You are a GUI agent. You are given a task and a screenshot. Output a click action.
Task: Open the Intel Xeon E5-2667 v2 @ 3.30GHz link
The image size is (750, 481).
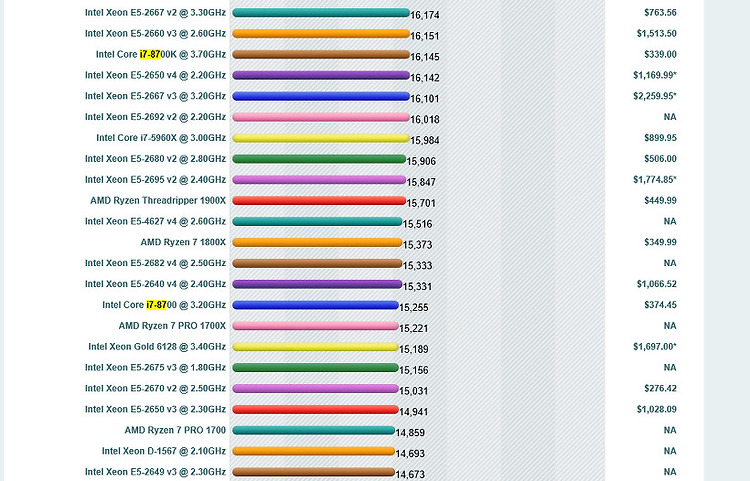(x=155, y=12)
